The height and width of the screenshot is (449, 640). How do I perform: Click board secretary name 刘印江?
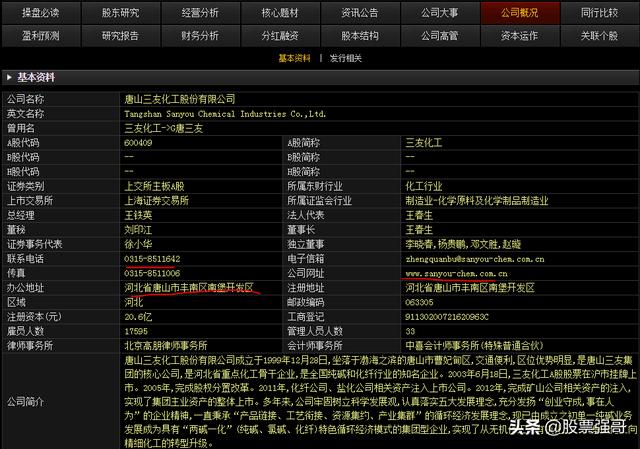(x=138, y=229)
